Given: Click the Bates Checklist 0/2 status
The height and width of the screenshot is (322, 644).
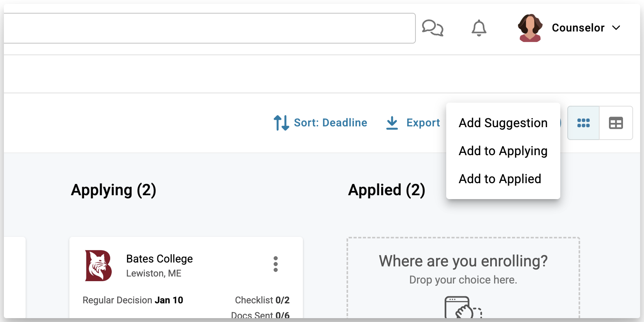Looking at the screenshot, I should tap(262, 300).
